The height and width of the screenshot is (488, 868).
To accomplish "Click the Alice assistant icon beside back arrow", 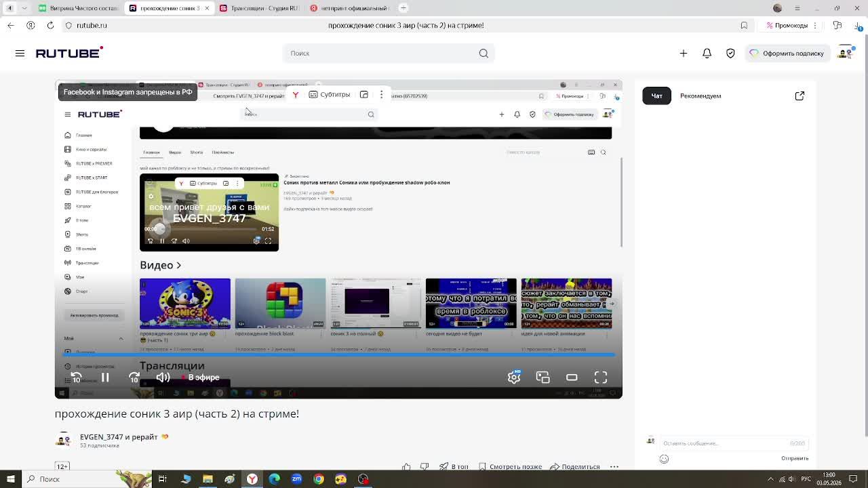I will 31,25.
